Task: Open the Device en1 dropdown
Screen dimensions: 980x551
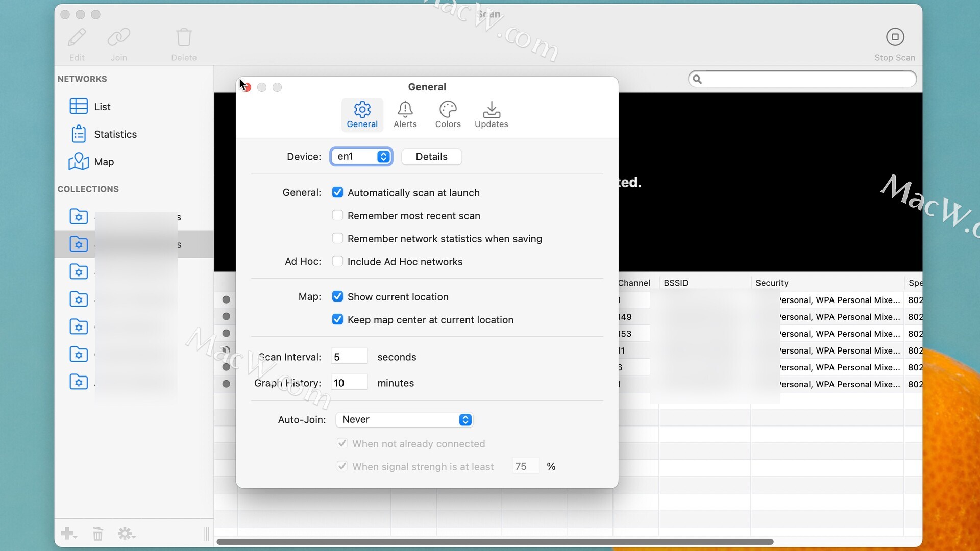Action: tap(361, 157)
